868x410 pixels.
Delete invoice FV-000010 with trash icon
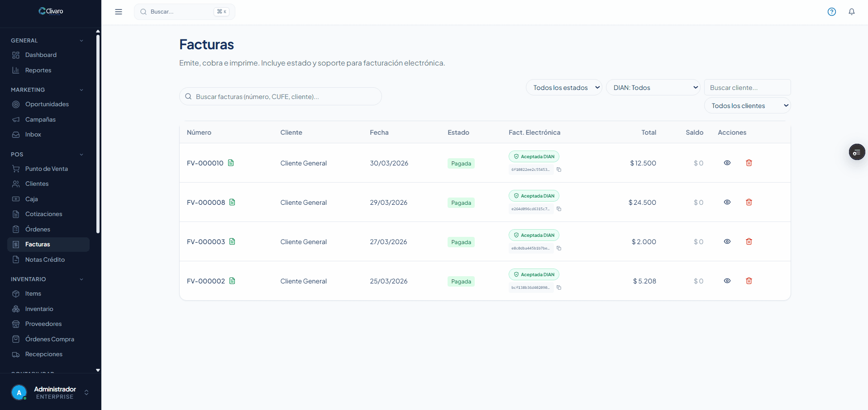click(749, 163)
